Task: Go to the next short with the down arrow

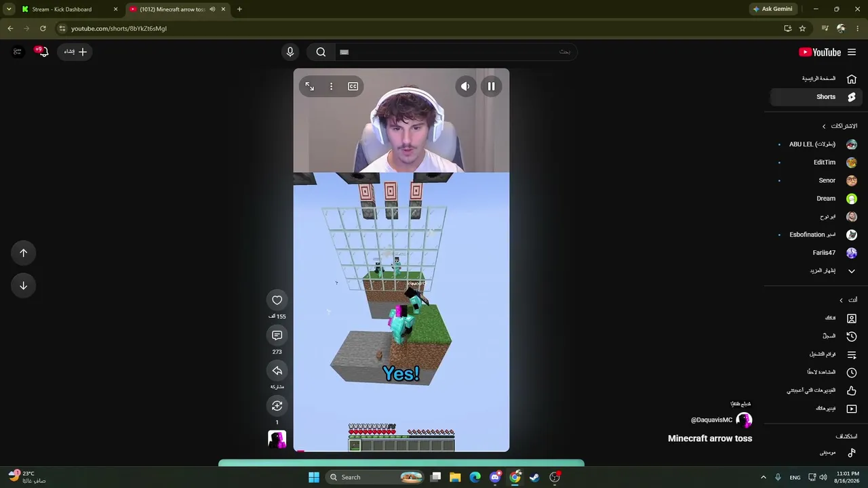Action: point(23,285)
